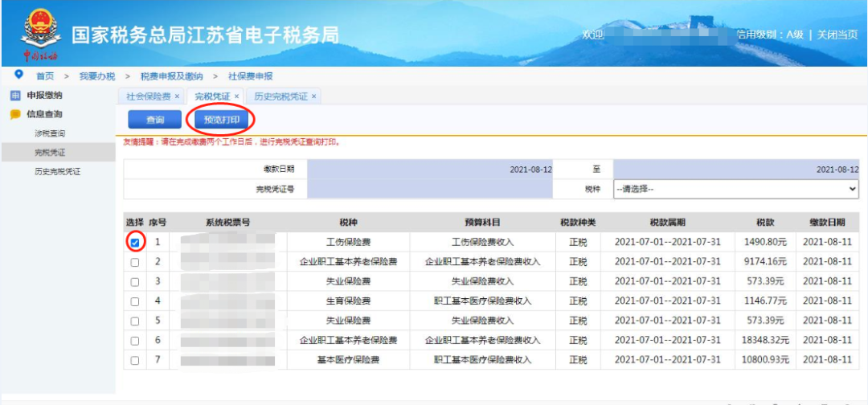Click the 9174.16元 tax amount cell
Viewport: 868px width, 405px height.
click(766, 262)
